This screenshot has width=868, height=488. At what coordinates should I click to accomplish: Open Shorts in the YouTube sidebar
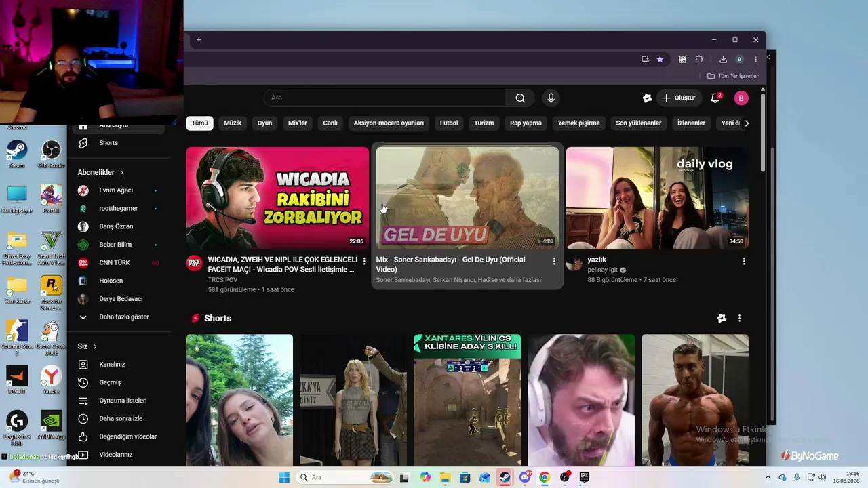click(x=108, y=143)
